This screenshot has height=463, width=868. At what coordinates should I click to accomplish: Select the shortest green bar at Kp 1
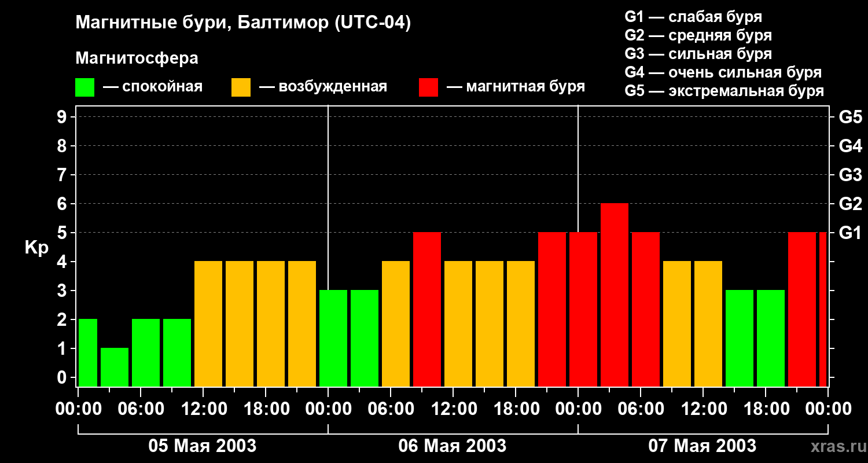click(115, 367)
